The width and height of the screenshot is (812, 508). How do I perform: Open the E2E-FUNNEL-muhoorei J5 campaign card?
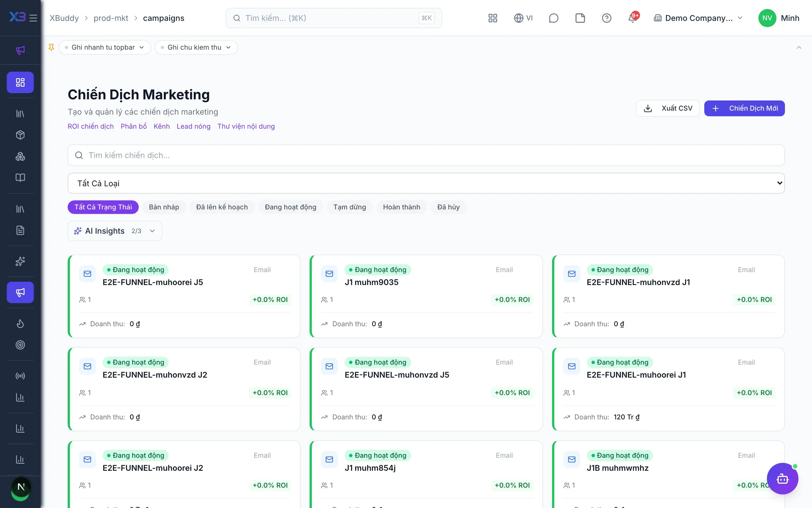[184, 296]
